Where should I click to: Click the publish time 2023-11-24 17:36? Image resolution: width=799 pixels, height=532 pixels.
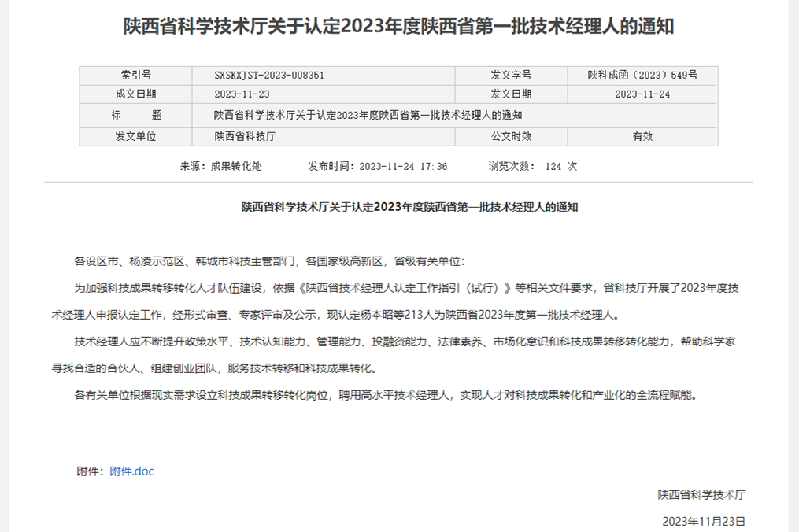pos(377,167)
